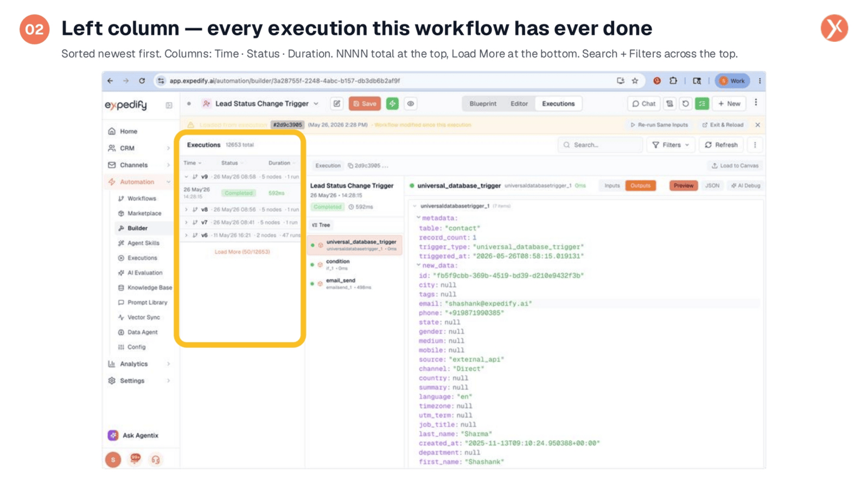
Task: Switch to the Blueprint tab
Action: coord(483,104)
